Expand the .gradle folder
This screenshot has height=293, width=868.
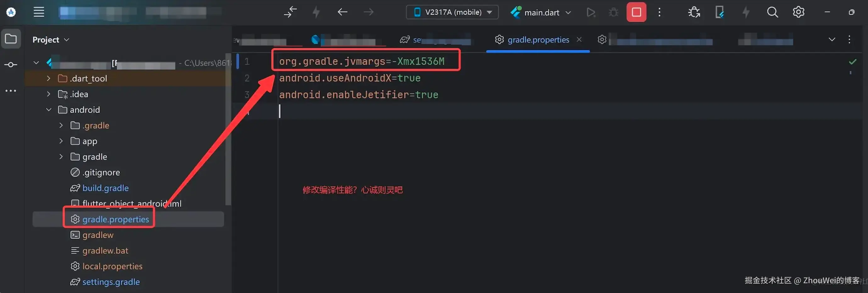click(x=61, y=125)
